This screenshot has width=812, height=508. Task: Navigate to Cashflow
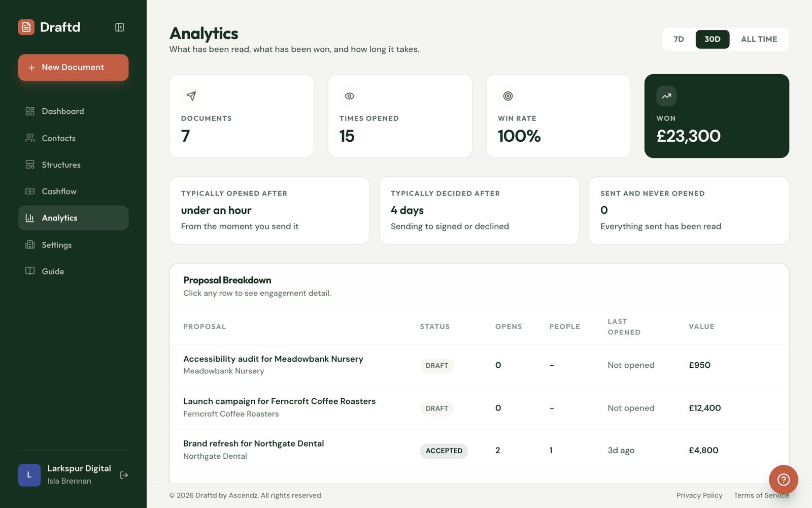pyautogui.click(x=73, y=192)
